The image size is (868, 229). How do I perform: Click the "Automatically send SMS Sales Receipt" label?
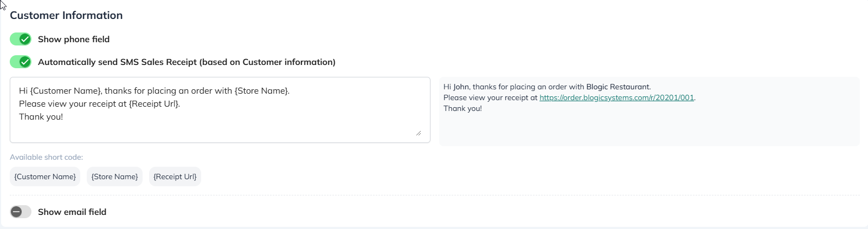[187, 62]
